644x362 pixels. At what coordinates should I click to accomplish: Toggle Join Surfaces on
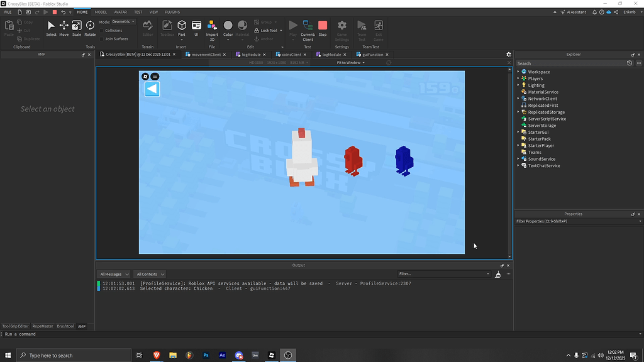click(x=100, y=39)
